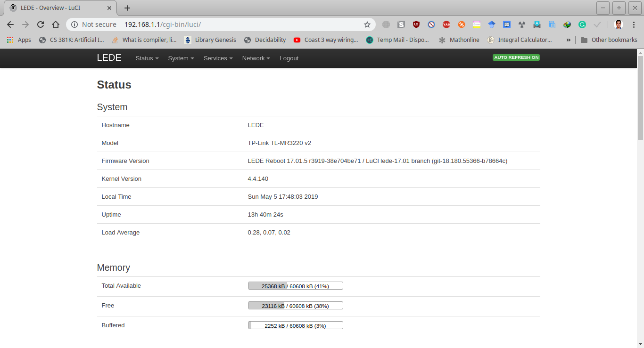Select the model text TP-Link TL-MR3220 v2

coord(279,143)
